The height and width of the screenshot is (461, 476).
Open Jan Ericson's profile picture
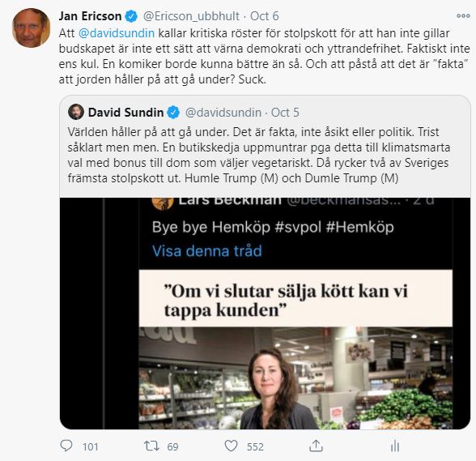click(x=31, y=28)
